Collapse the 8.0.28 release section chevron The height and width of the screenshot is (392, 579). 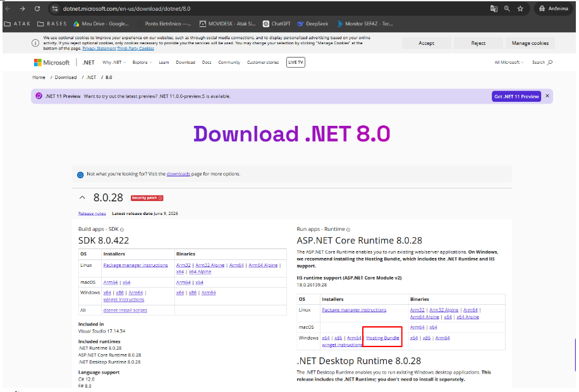click(x=82, y=198)
